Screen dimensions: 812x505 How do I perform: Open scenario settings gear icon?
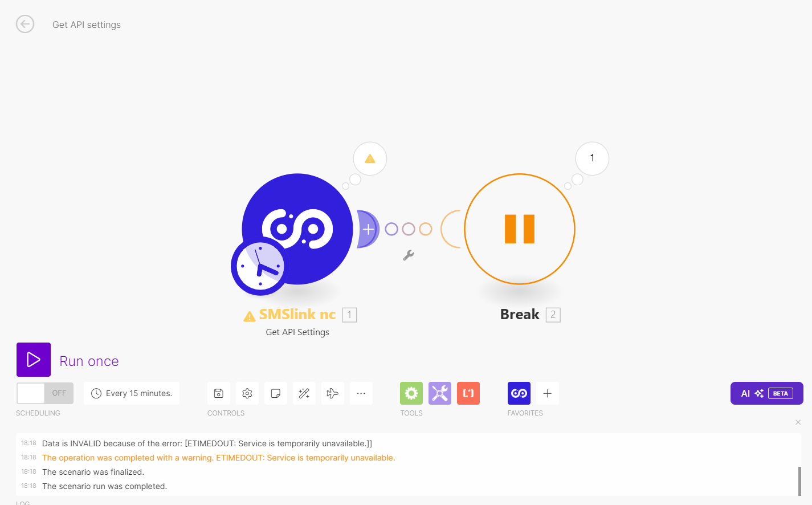coord(247,393)
